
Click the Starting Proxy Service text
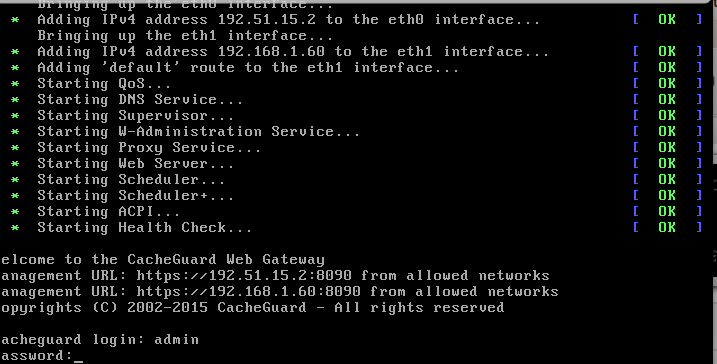pyautogui.click(x=149, y=148)
